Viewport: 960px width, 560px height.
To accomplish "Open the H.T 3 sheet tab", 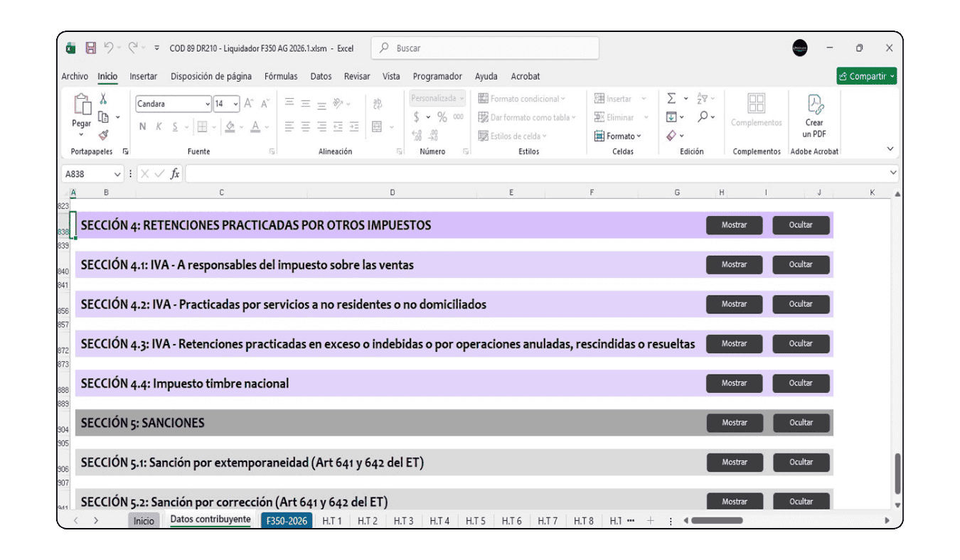I will (403, 521).
